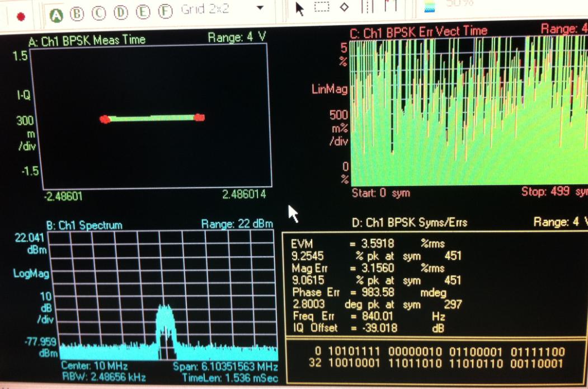Click the I-Q format label in trace A
588x389 pixels.
coord(23,95)
